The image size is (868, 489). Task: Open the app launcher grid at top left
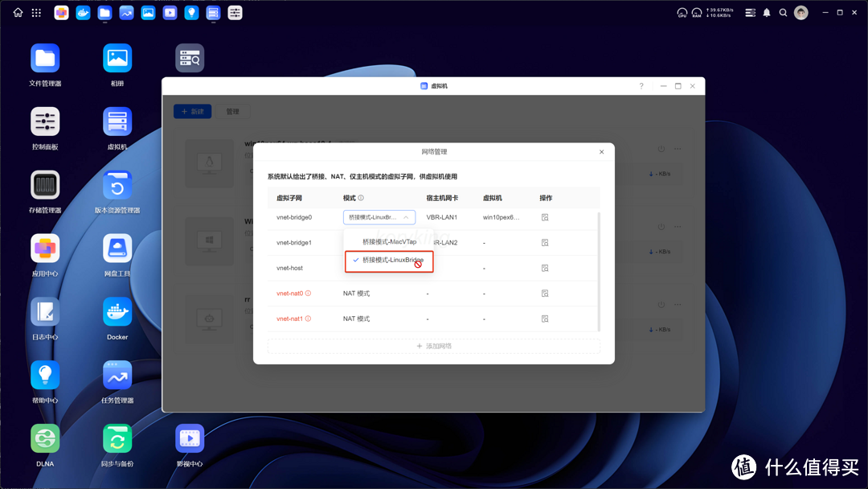[35, 12]
